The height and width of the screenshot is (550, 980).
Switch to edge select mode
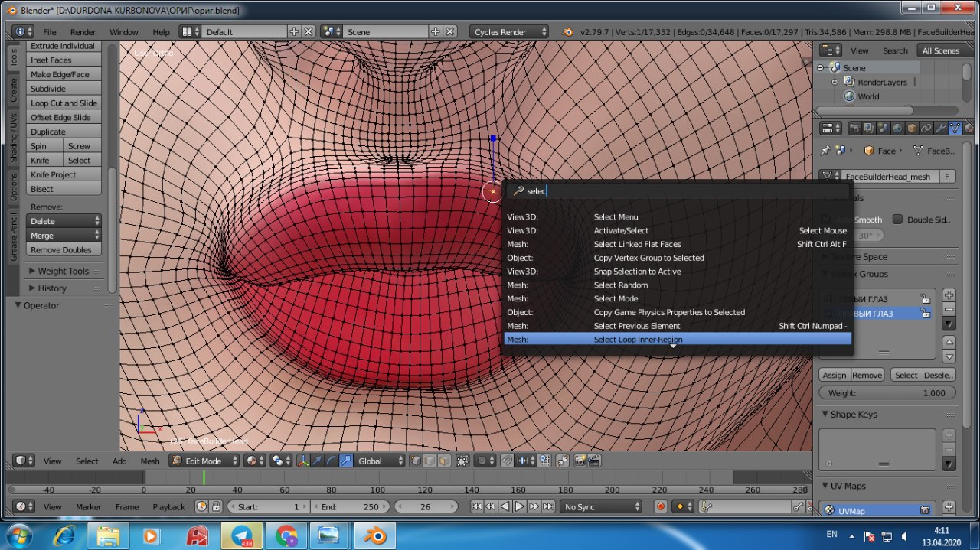430,461
